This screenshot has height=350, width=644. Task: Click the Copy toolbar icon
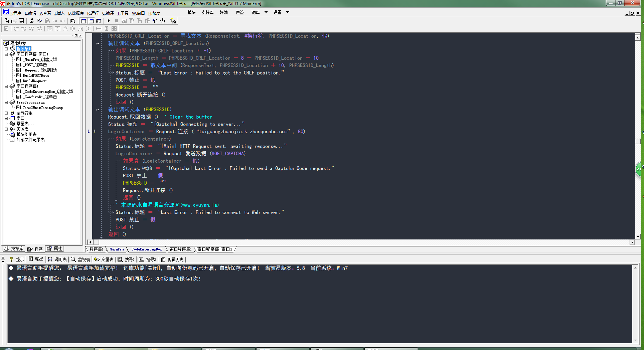coord(39,21)
